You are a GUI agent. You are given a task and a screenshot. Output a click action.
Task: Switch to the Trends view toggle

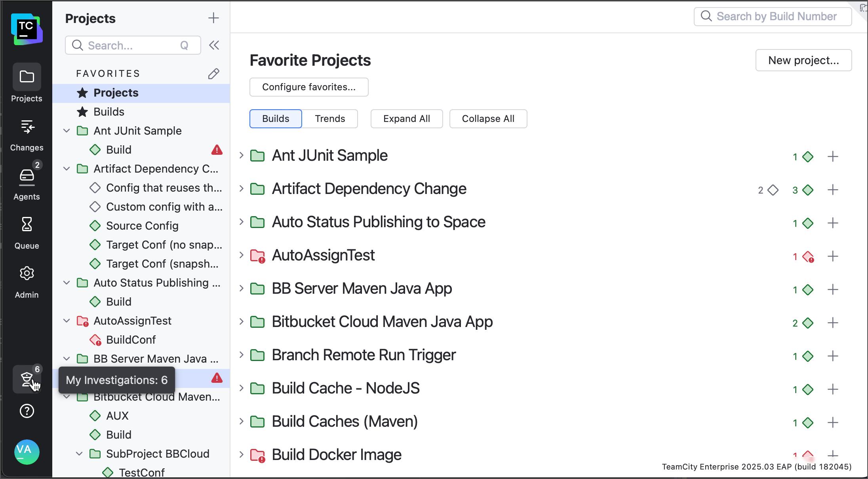coord(330,119)
